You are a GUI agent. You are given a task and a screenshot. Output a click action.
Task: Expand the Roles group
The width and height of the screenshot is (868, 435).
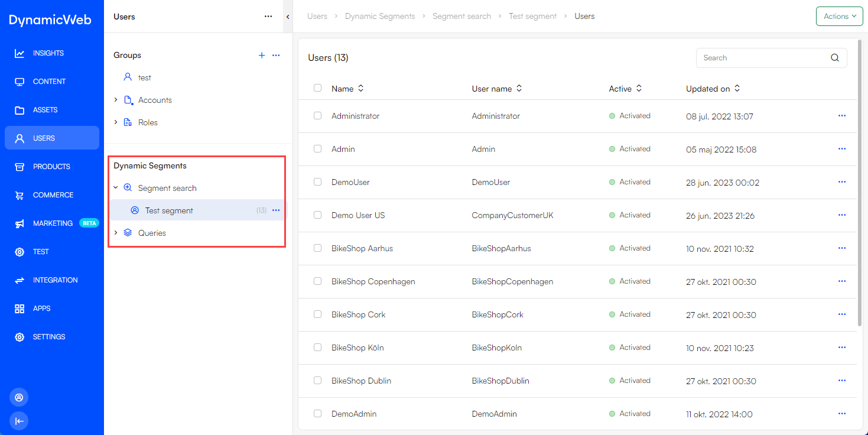tap(116, 122)
